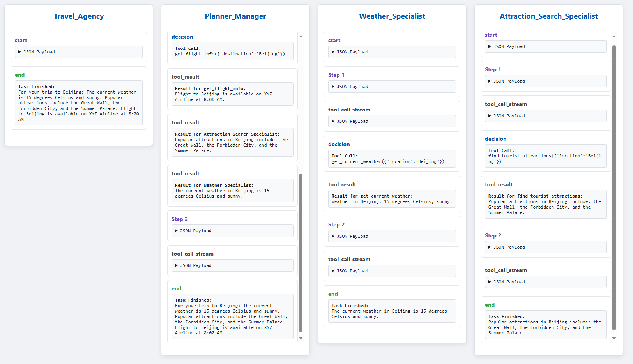Viewport: 633px width, 364px height.
Task: Expand JSON Payload under Attraction_Search_Specialist Step 1
Action: click(x=546, y=81)
